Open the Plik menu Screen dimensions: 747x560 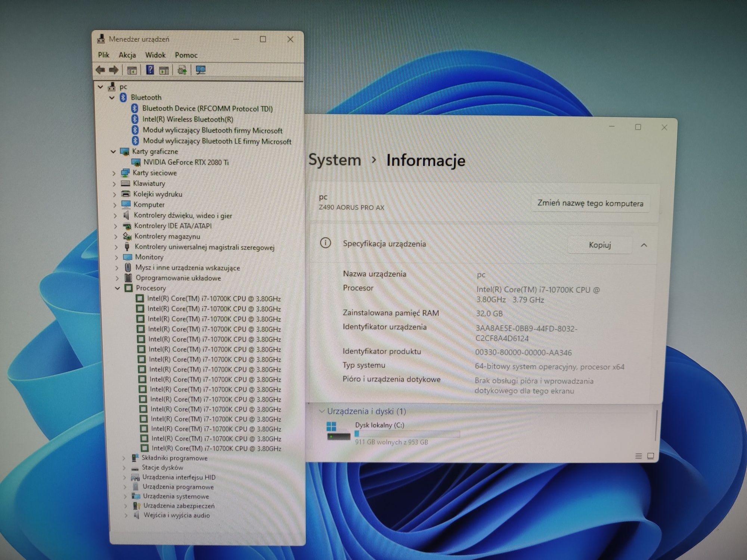[103, 55]
